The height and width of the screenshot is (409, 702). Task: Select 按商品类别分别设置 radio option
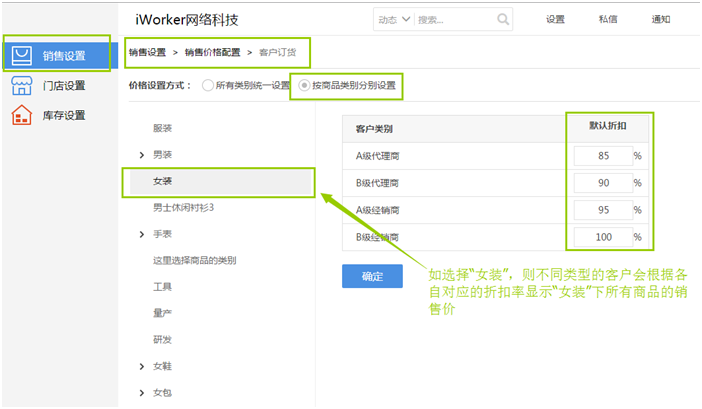(x=304, y=85)
